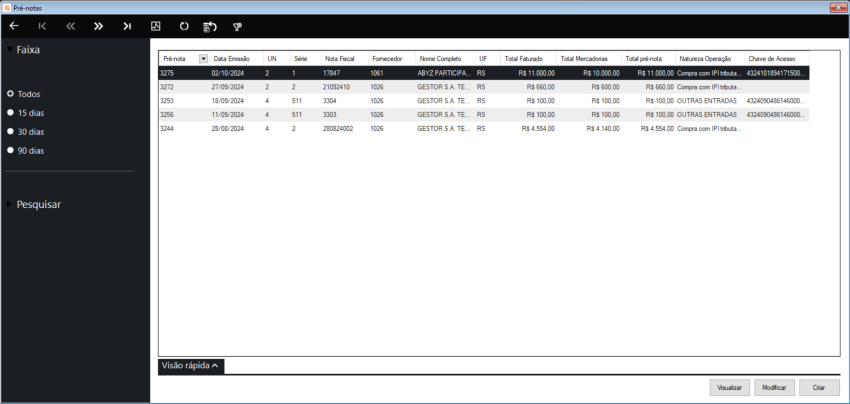Go to the first page of records
The height and width of the screenshot is (404, 850).
click(x=42, y=26)
